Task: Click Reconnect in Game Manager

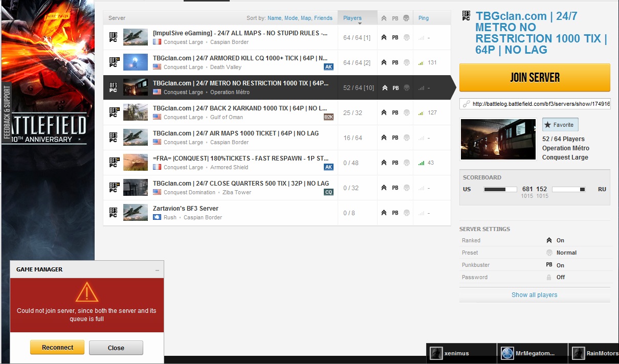Action: pos(57,348)
